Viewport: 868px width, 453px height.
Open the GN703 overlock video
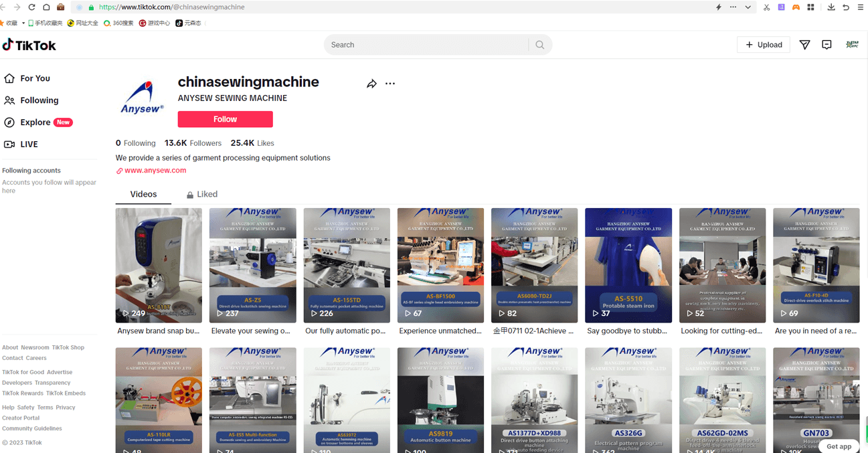coord(816,400)
